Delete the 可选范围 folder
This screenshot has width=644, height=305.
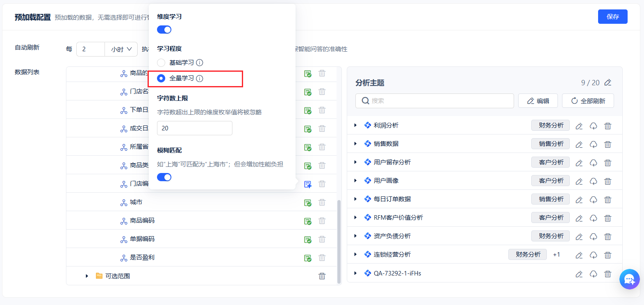point(322,276)
